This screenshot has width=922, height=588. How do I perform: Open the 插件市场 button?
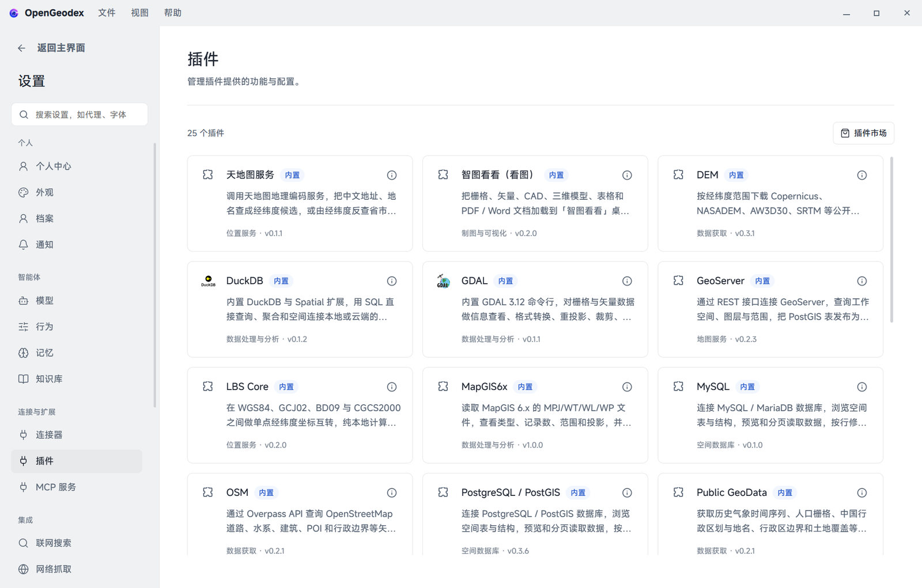click(863, 133)
